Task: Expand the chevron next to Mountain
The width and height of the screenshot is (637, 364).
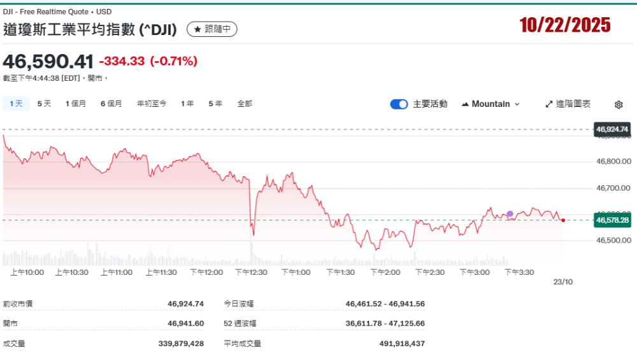Action: click(517, 104)
